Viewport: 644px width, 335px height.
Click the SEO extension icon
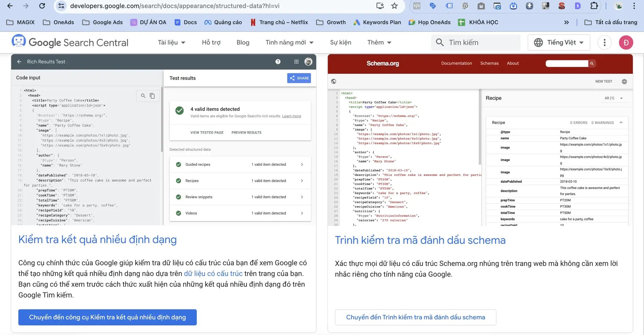pyautogui.click(x=561, y=6)
